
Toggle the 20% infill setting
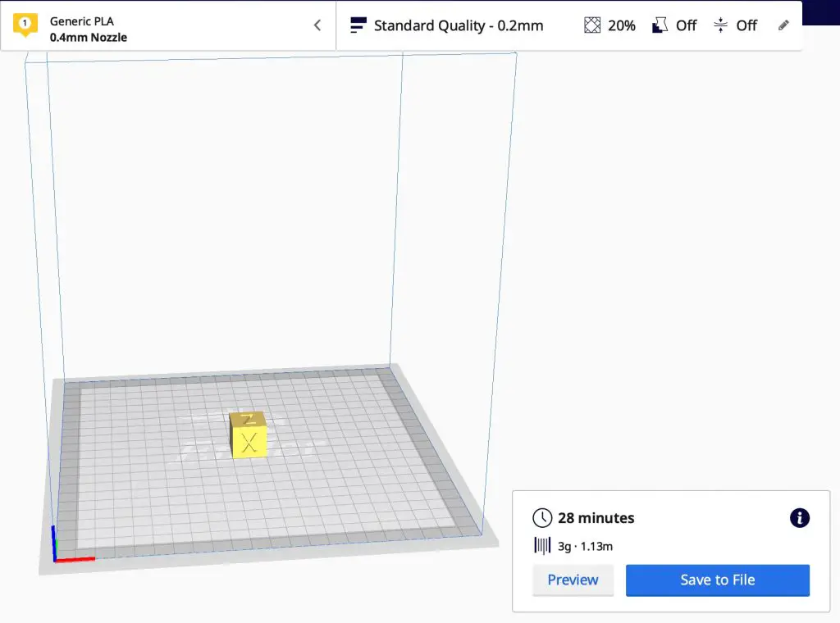pyautogui.click(x=609, y=25)
